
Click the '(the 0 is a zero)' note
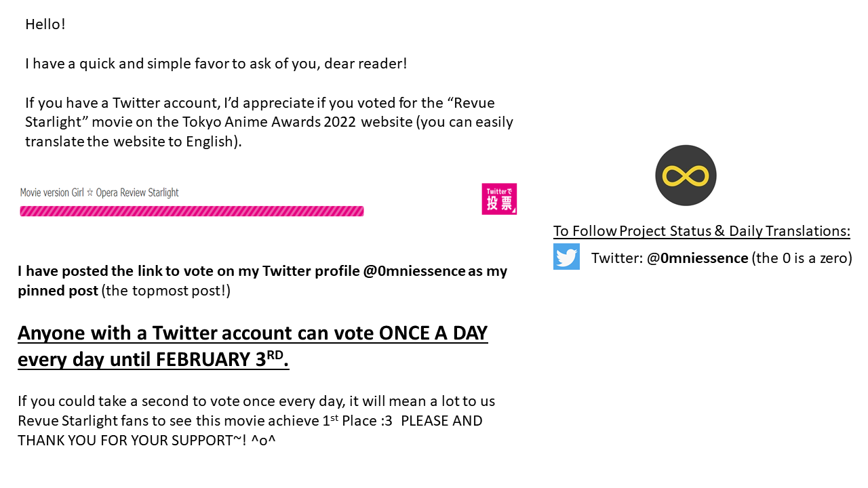point(802,258)
